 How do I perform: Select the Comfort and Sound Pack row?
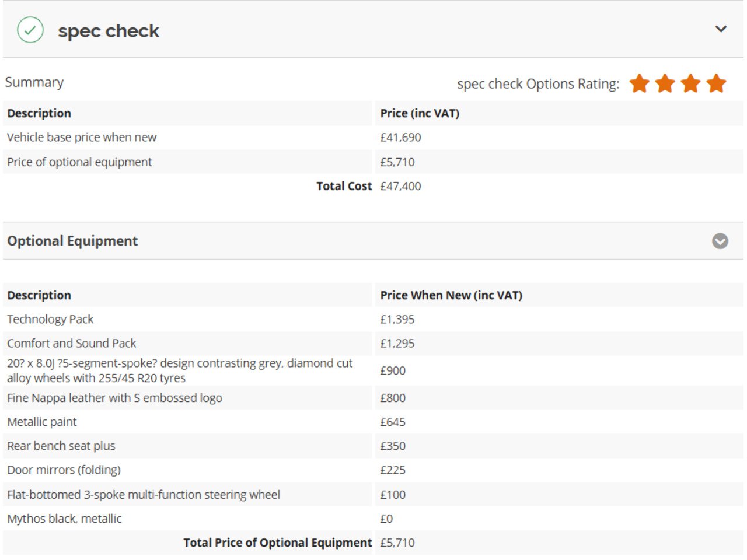[373, 343]
